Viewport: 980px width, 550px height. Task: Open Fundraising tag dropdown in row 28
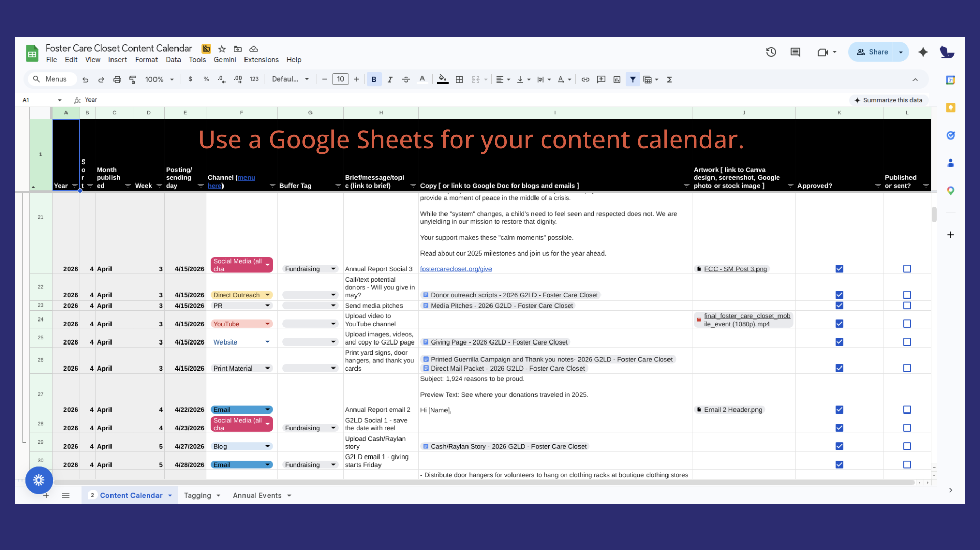click(x=333, y=428)
